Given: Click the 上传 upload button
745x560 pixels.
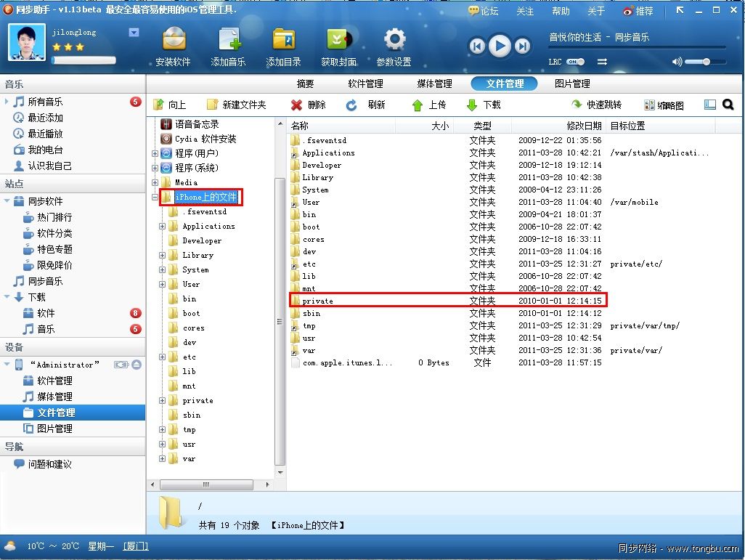Looking at the screenshot, I should click(429, 105).
